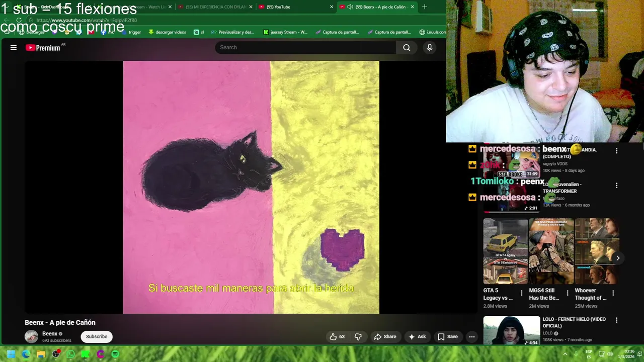
Task: Open menu for 'TRANSFORMER' suggested video
Action: tap(616, 186)
